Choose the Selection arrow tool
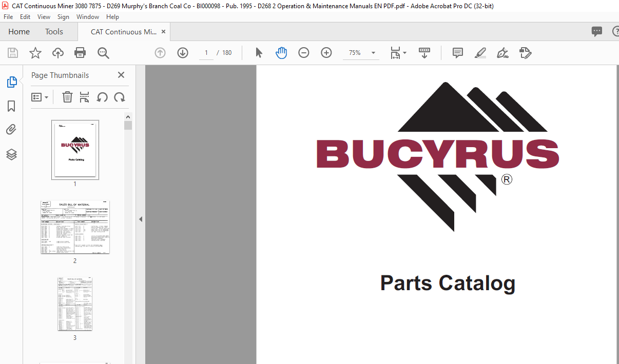Screen dimensions: 619x364 click(x=259, y=53)
